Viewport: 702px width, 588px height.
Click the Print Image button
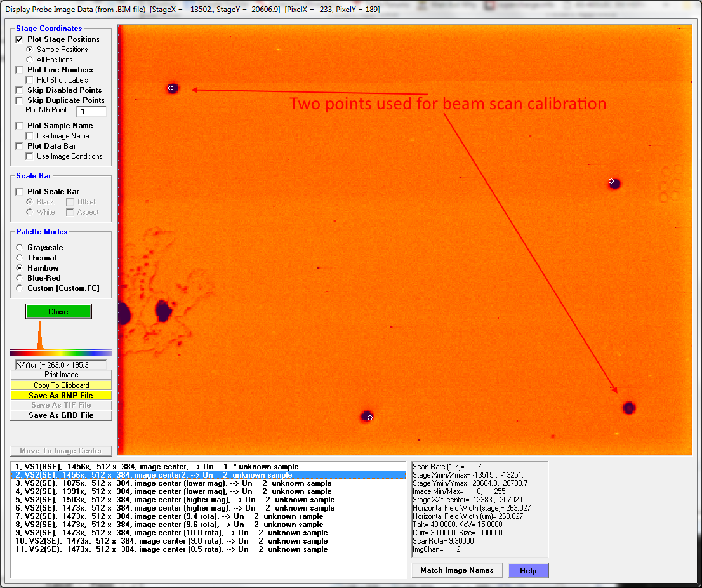point(61,375)
